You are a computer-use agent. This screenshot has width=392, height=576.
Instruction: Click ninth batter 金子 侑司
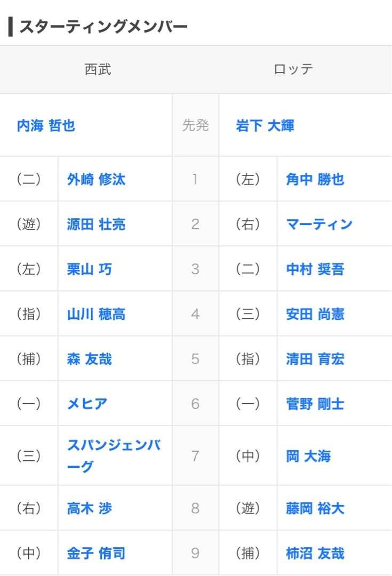(x=96, y=553)
